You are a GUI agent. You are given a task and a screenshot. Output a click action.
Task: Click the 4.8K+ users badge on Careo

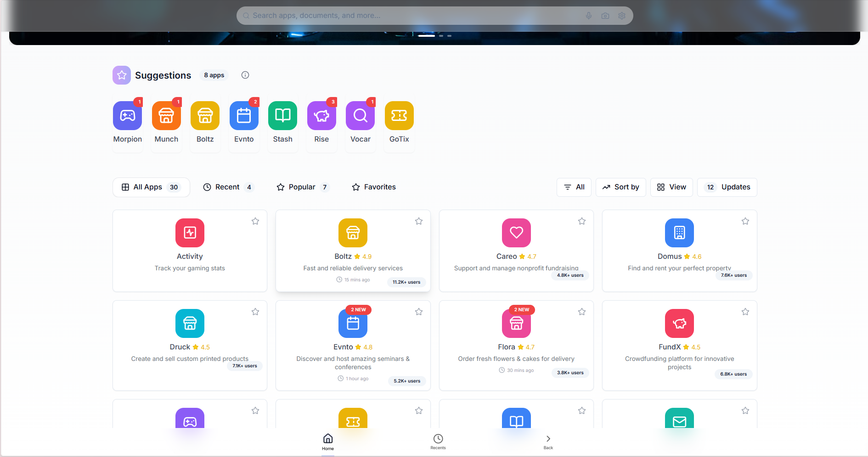coord(570,275)
